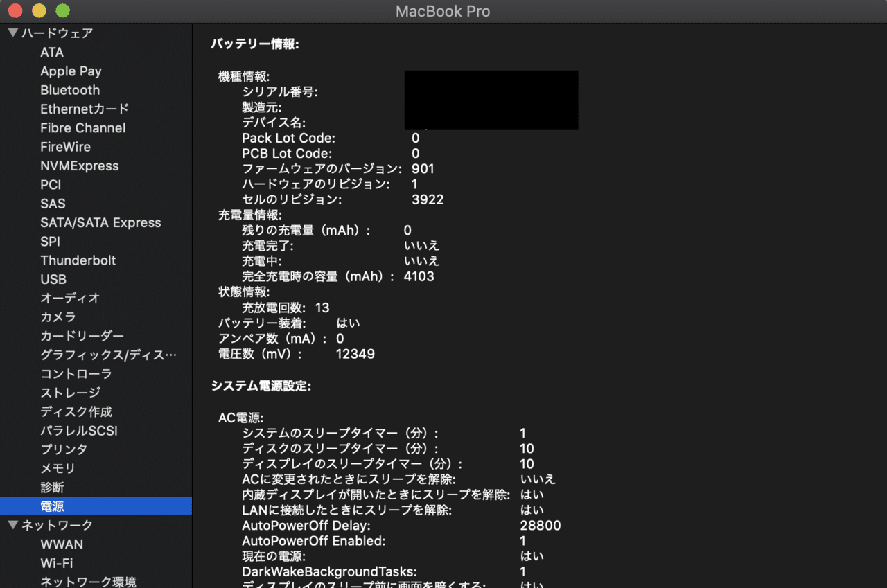This screenshot has height=588, width=887.
Task: Open the SATA/SATA Express section
Action: point(100,222)
